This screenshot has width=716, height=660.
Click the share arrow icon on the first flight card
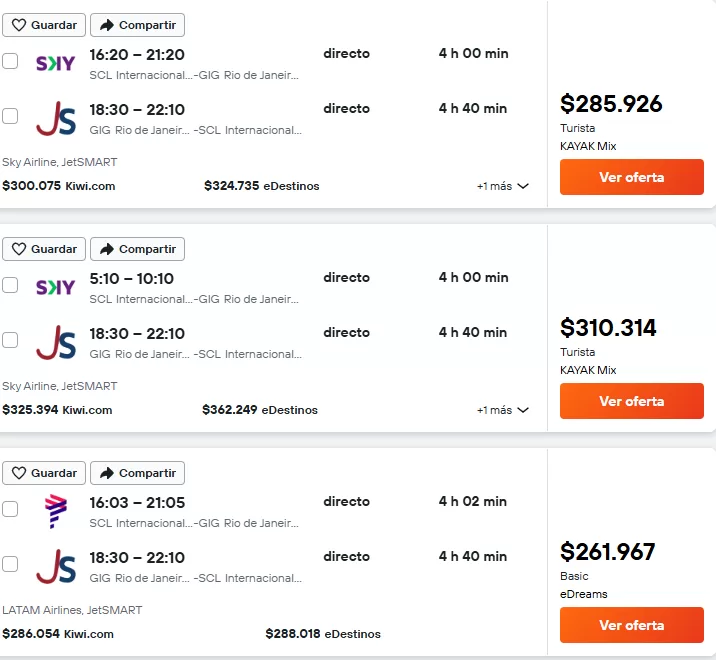coord(107,25)
